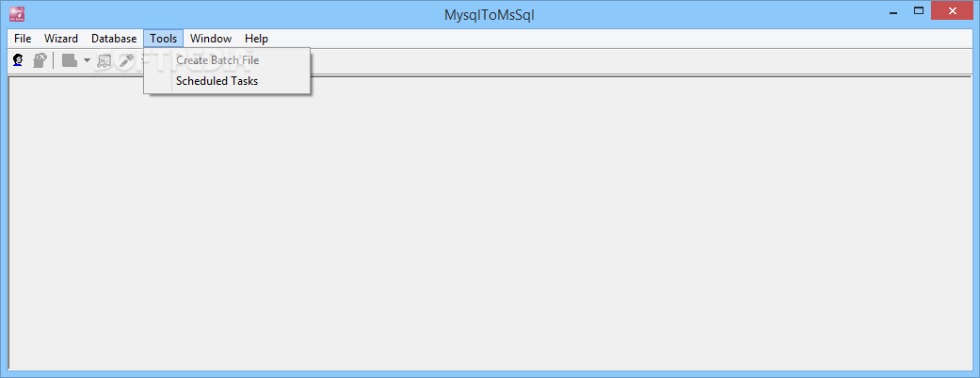Click the greyed-out head with X icon
Screen dimensions: 980x378
tap(40, 60)
